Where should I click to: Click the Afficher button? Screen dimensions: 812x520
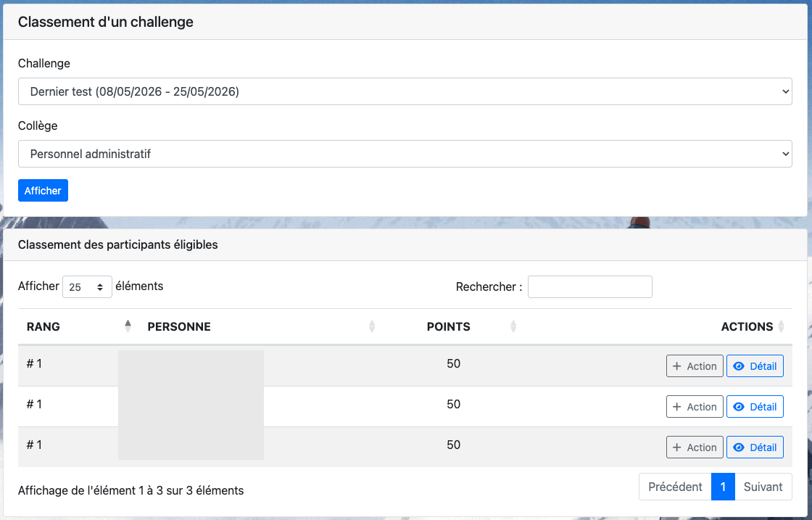[43, 191]
